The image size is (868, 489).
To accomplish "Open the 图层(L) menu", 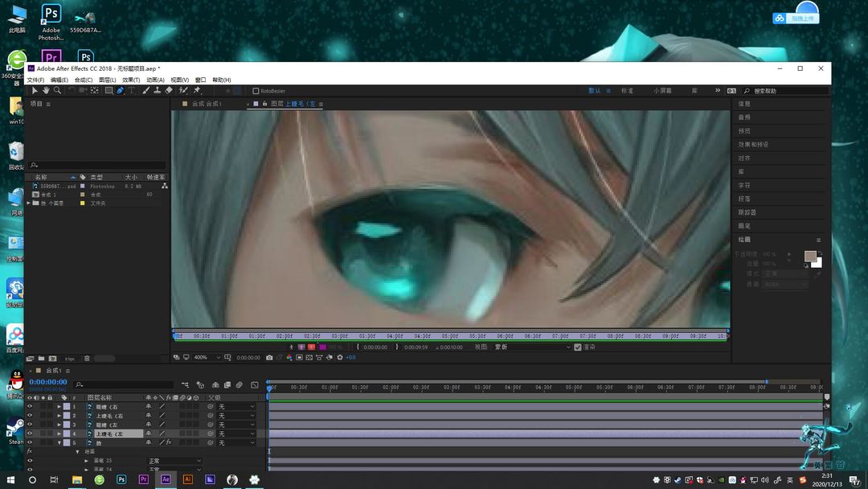I will [x=107, y=80].
